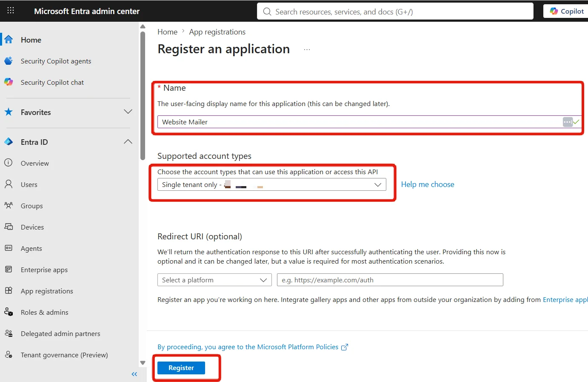Image resolution: width=588 pixels, height=382 pixels.
Task: Click the Devices icon in sidebar
Action: (x=9, y=227)
